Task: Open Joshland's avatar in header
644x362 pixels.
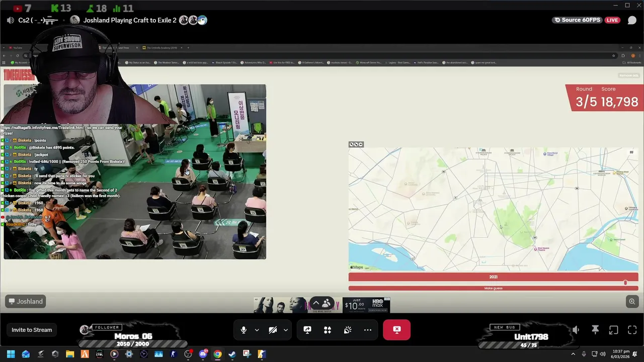Action: [75, 20]
